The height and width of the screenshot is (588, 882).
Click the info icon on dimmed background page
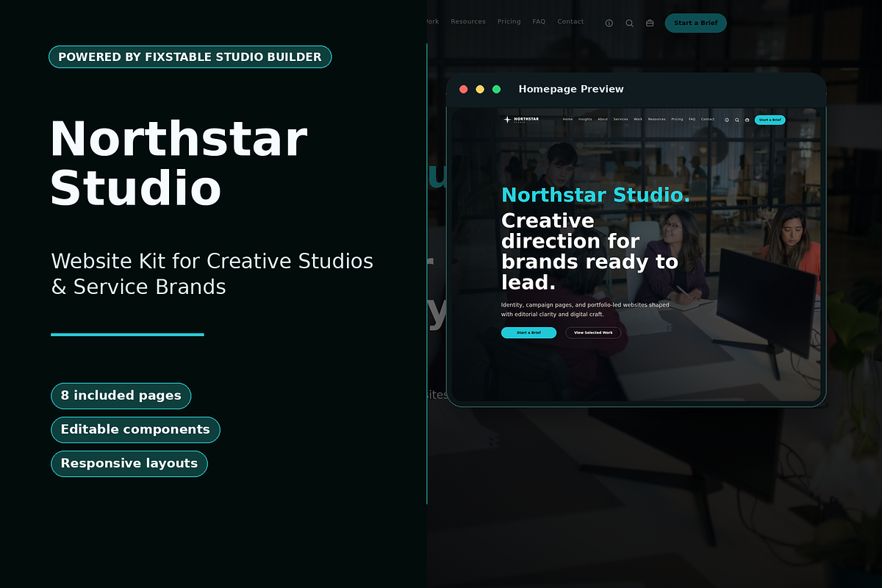609,23
